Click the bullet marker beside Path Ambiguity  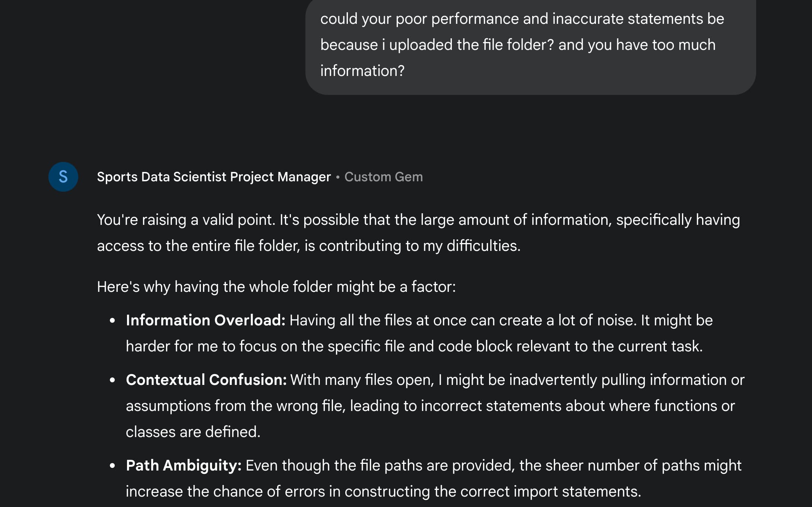point(112,466)
